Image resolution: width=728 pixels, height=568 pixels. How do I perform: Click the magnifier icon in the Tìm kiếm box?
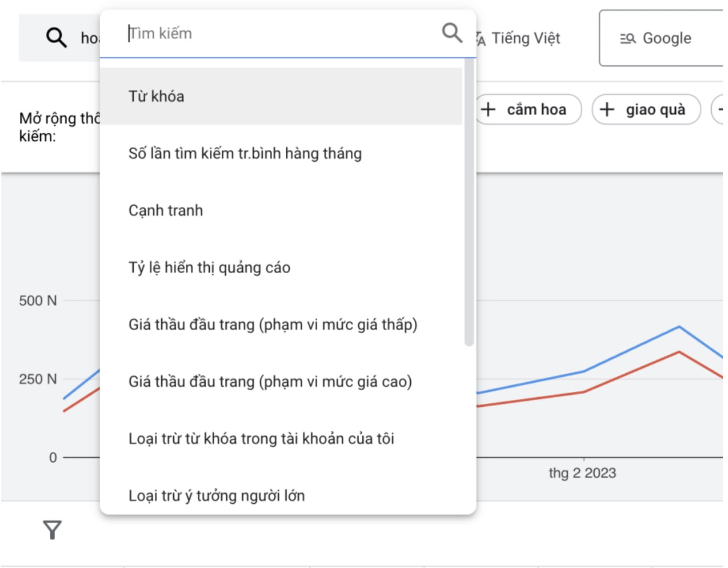pyautogui.click(x=452, y=33)
